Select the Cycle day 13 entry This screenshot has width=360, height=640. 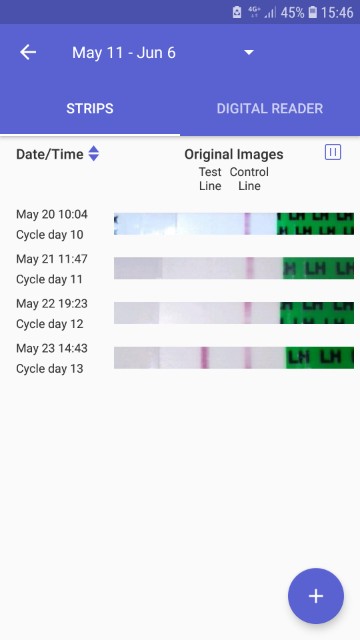coord(50,369)
